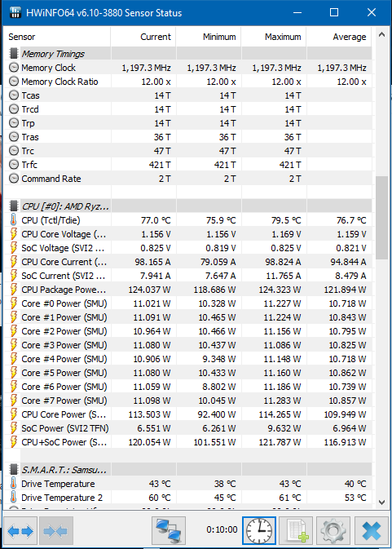Click the expand columns double-arrow button
392x549 pixels.
pos(20,531)
